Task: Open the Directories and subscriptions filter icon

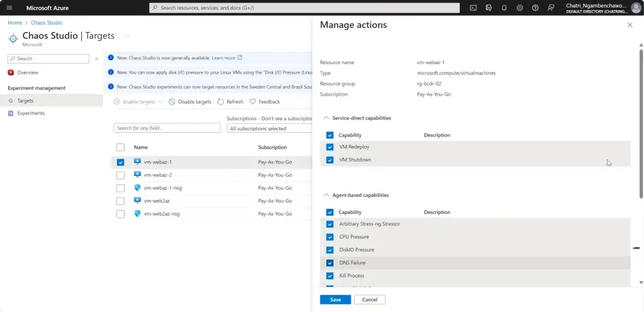Action: click(x=489, y=8)
